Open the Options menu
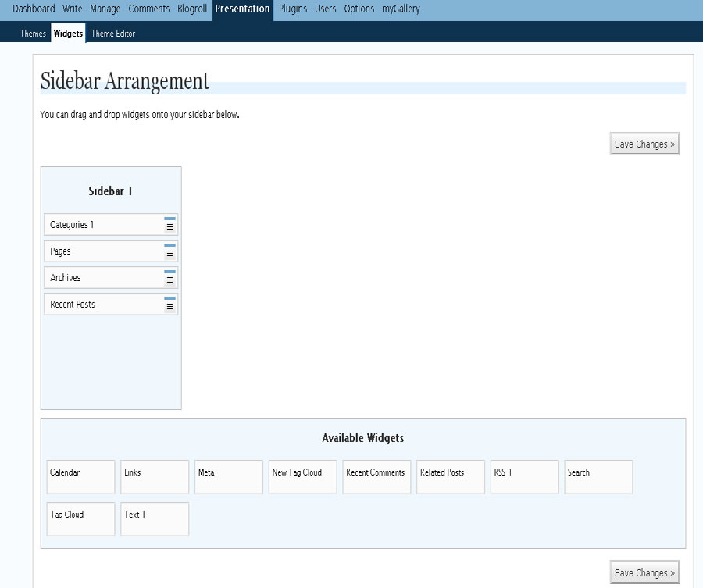This screenshot has height=588, width=703. point(359,9)
